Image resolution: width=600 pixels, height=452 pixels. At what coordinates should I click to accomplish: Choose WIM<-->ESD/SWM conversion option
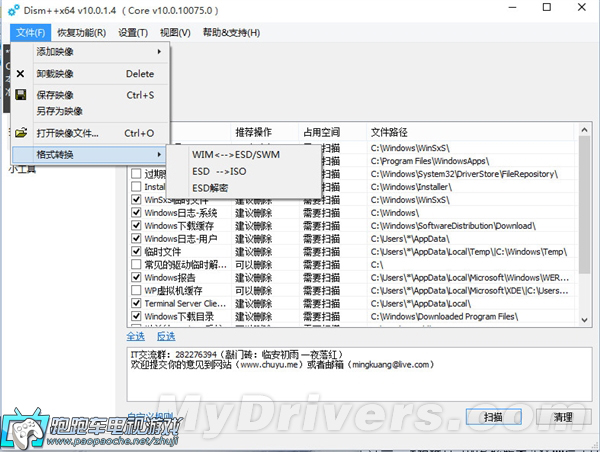point(237,155)
